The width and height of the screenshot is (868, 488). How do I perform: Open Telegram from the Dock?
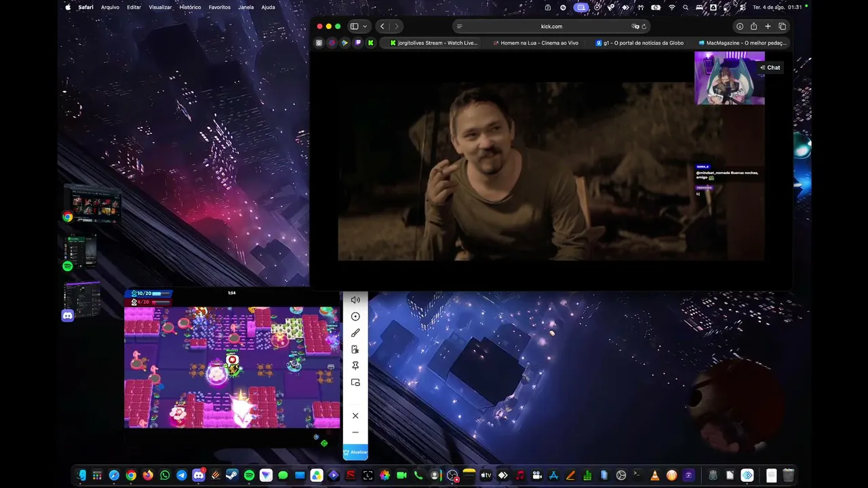point(182,476)
